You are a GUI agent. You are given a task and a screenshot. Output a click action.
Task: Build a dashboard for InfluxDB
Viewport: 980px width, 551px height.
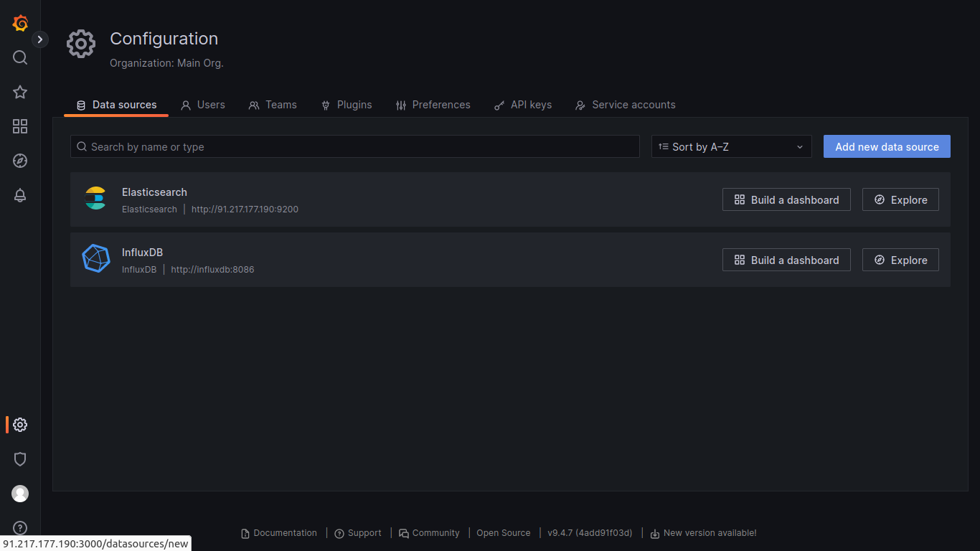786,260
